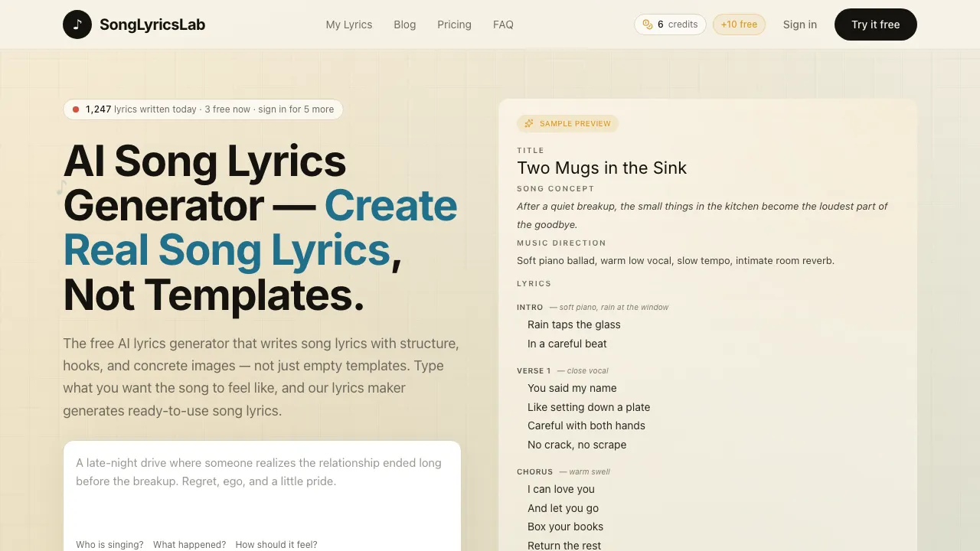Screen dimensions: 980x551
Task: Click the SongLyricsLab brand name
Action: pyautogui.click(x=152, y=24)
